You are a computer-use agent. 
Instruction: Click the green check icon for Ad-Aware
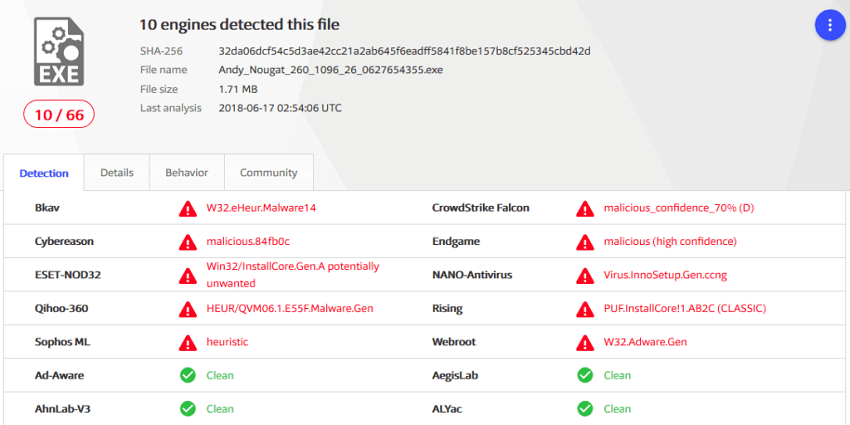pyautogui.click(x=187, y=375)
